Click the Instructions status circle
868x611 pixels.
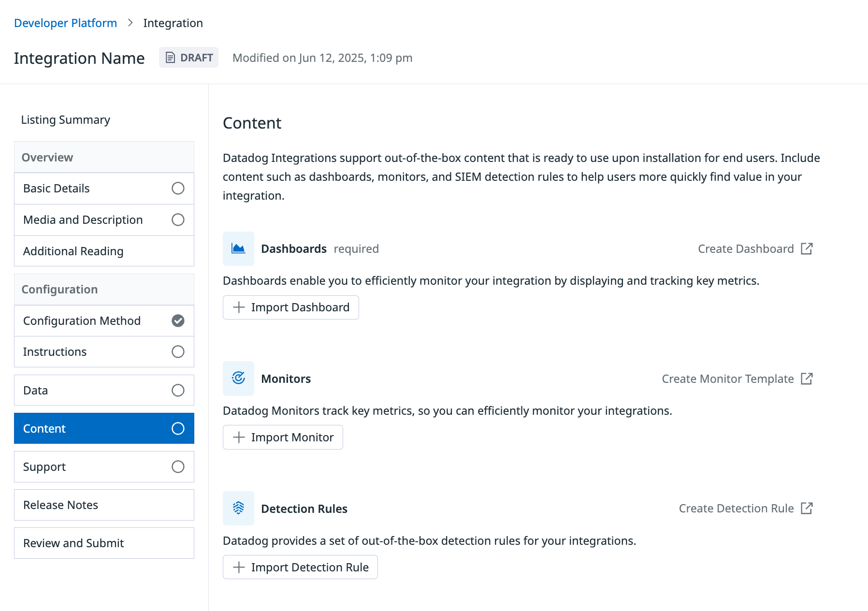[x=178, y=351]
